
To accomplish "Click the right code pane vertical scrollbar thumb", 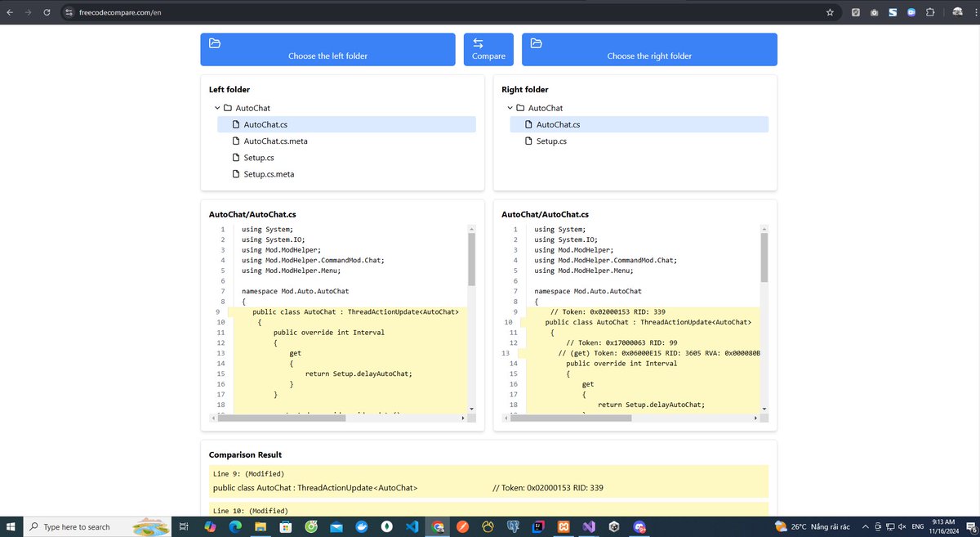I will [x=764, y=257].
